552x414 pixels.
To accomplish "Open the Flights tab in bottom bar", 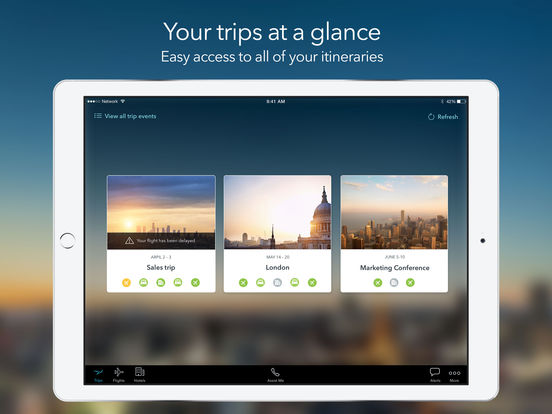I will 119,375.
